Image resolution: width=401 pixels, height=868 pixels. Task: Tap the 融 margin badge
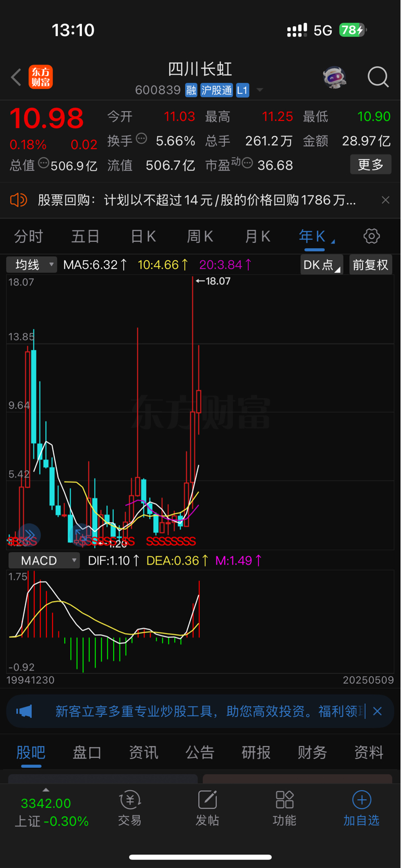(x=191, y=90)
